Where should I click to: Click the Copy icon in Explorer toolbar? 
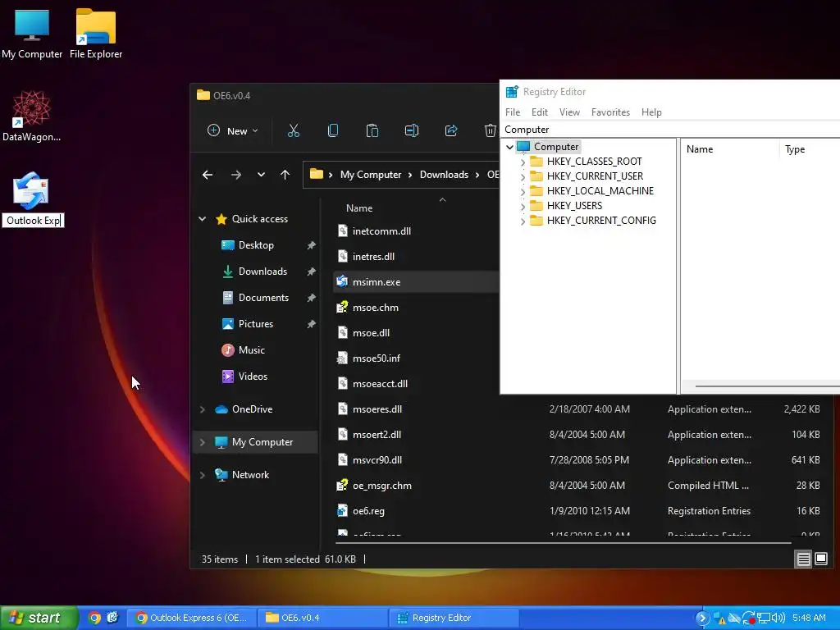click(x=333, y=130)
